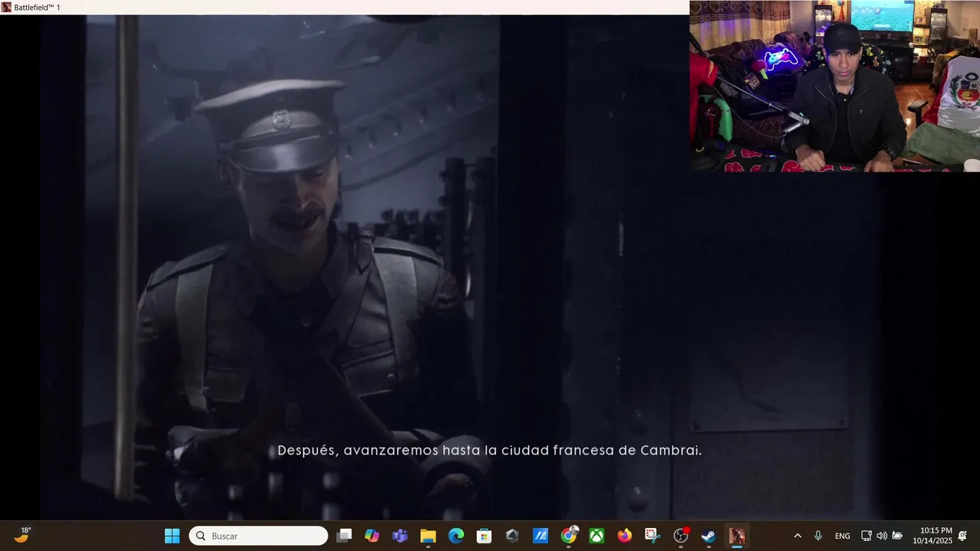Click the microphone tray icon

point(818,536)
